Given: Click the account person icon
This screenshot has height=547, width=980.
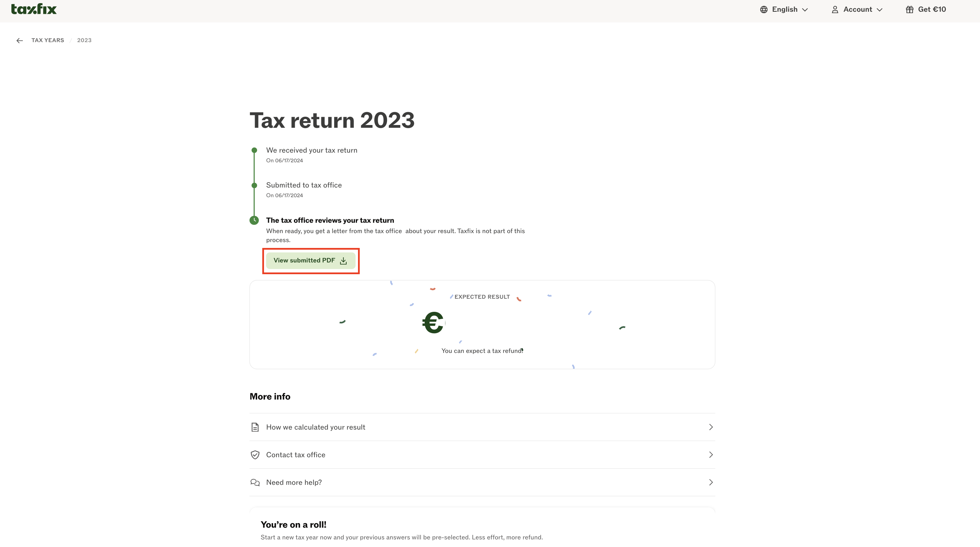Looking at the screenshot, I should (x=835, y=10).
